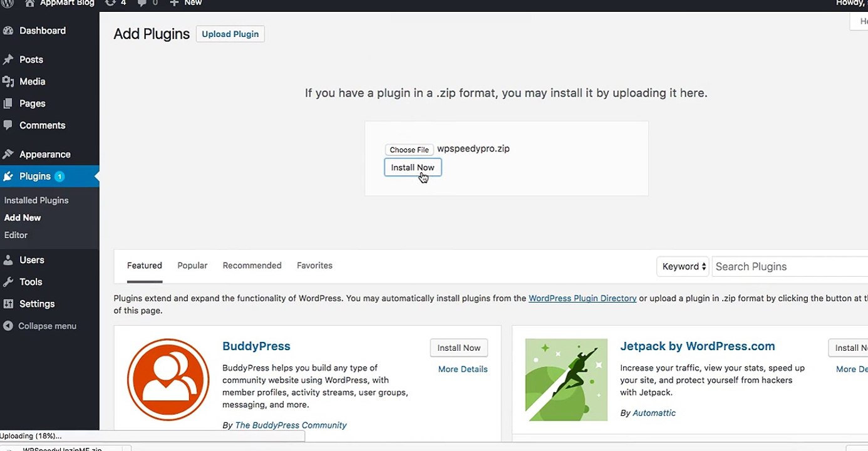Switch to the Favorites tab
Viewport: 868px width, 451px height.
(314, 266)
